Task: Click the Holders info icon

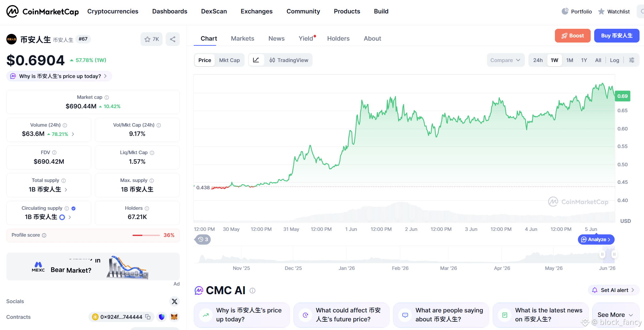Action: (x=147, y=208)
